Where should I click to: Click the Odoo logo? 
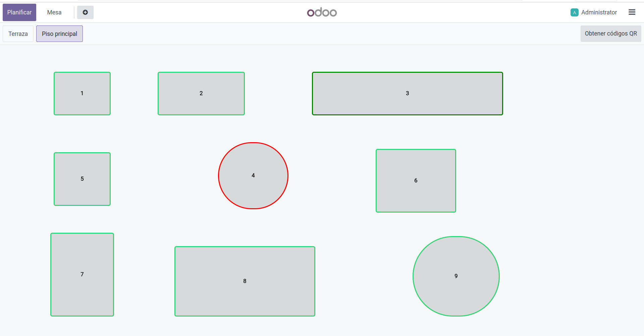click(x=322, y=12)
